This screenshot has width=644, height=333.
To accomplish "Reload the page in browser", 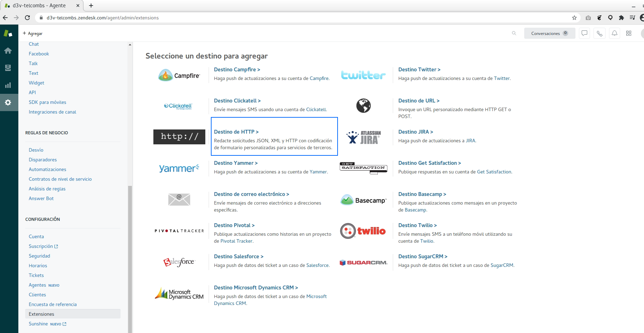I will [x=27, y=18].
